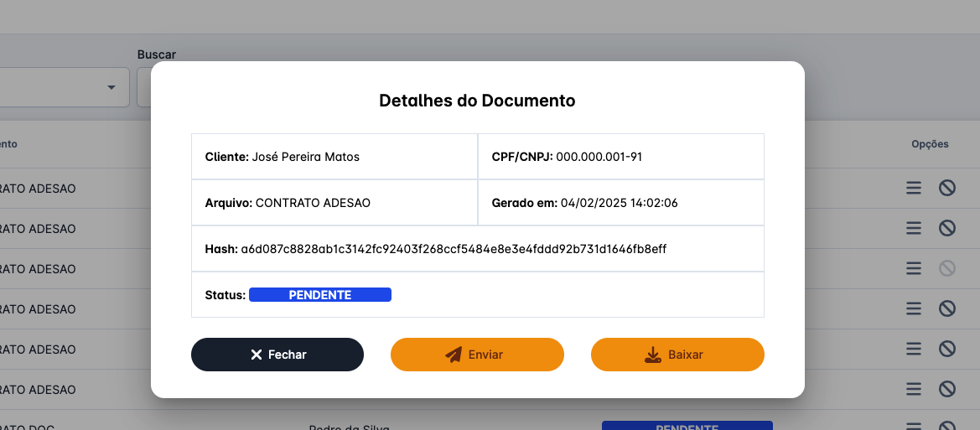Close the dialog with the Fechar button
980x430 pixels.
[x=277, y=355]
